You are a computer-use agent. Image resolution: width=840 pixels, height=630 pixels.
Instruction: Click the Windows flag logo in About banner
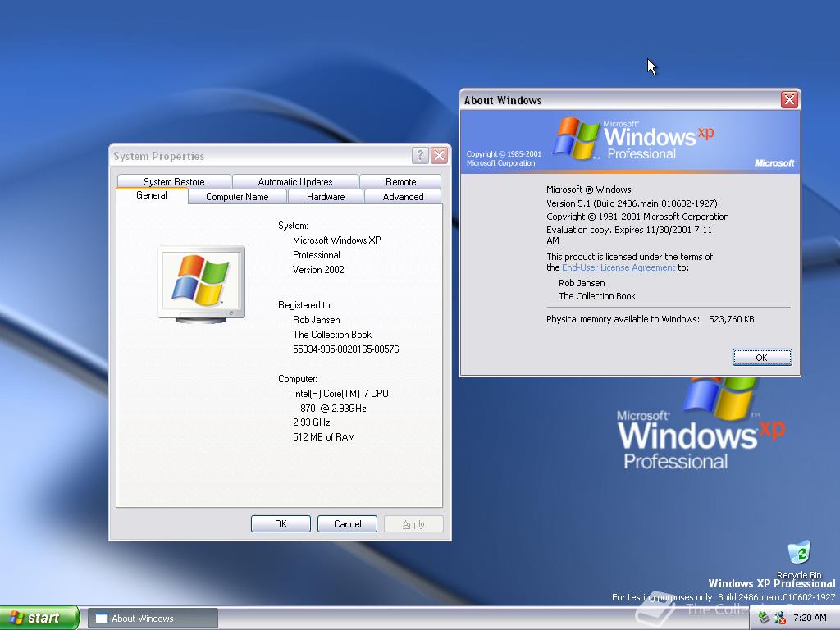coord(575,139)
